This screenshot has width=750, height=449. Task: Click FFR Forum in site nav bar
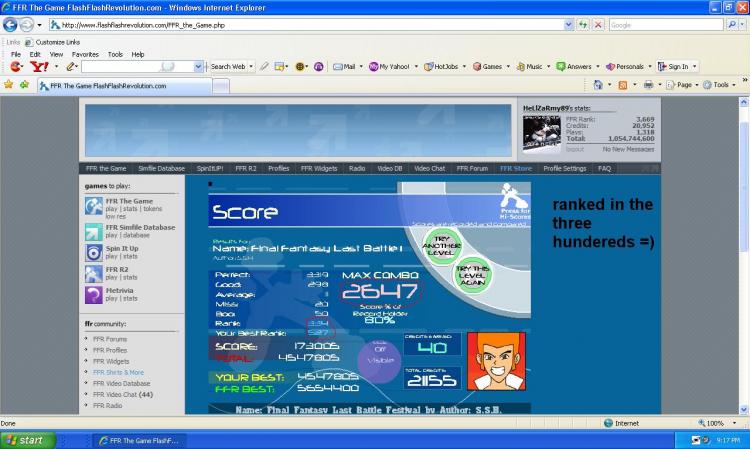coord(472,168)
